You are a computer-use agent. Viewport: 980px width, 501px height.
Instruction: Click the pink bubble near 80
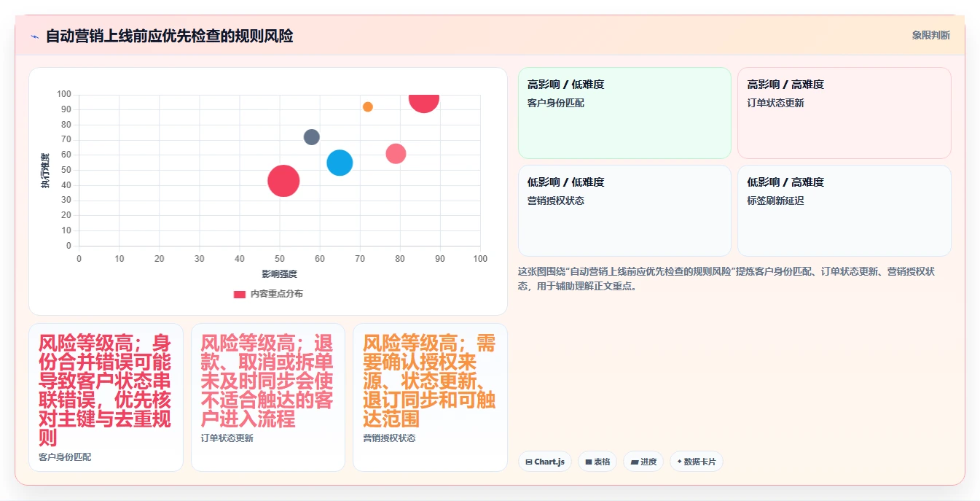coord(396,154)
